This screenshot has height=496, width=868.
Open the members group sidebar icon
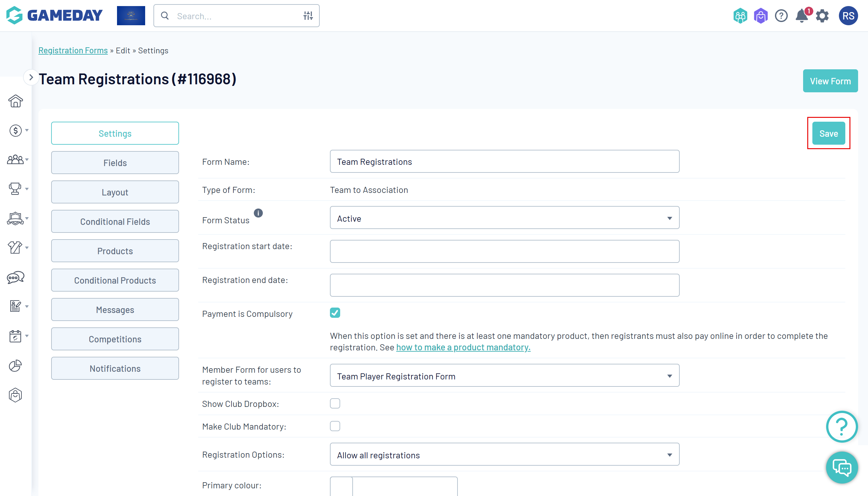(x=15, y=159)
